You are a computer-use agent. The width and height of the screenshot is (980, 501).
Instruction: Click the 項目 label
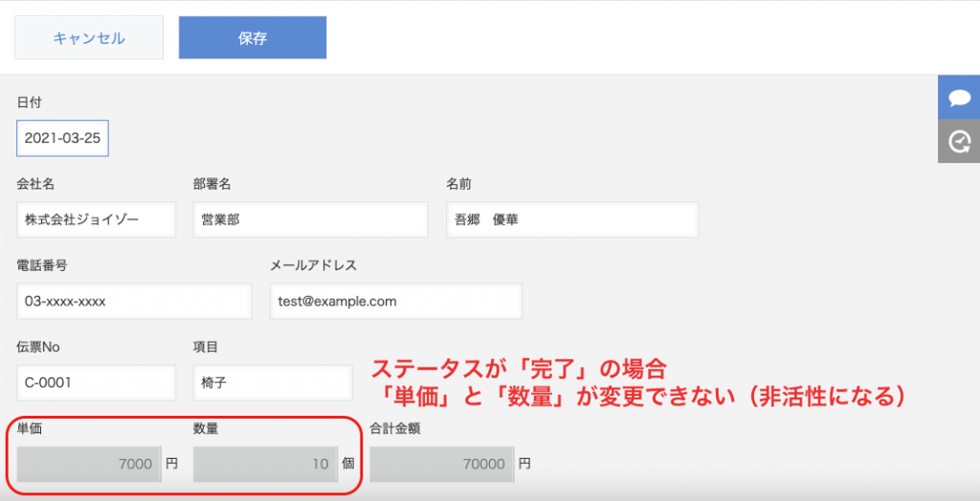coord(206,347)
